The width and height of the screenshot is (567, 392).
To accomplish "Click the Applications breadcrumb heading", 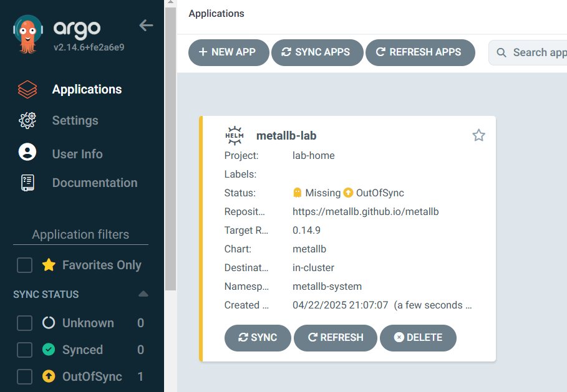I will (x=216, y=13).
